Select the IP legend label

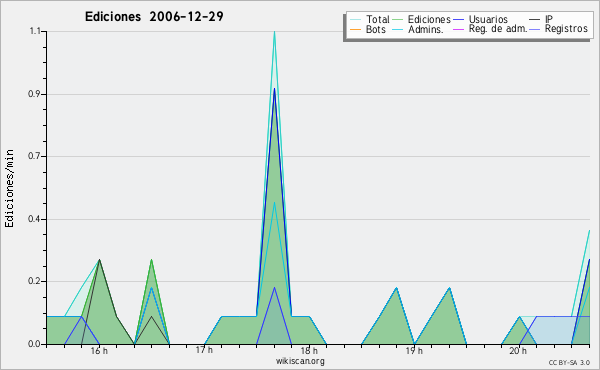click(x=548, y=19)
